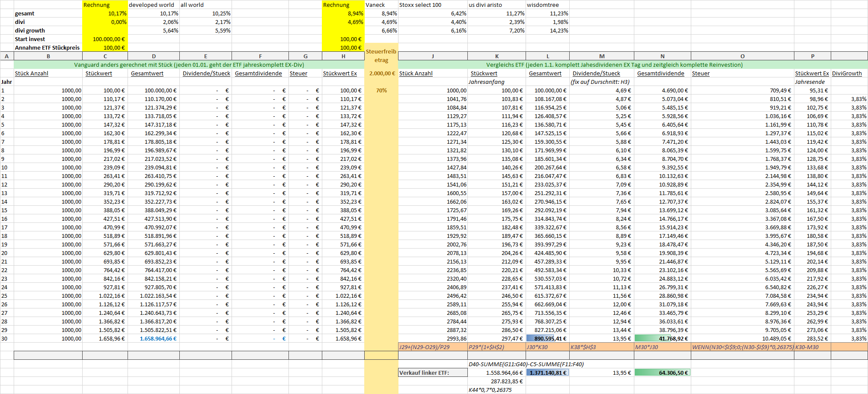Select column header O
Screen dimensions: 868x394
(742, 56)
